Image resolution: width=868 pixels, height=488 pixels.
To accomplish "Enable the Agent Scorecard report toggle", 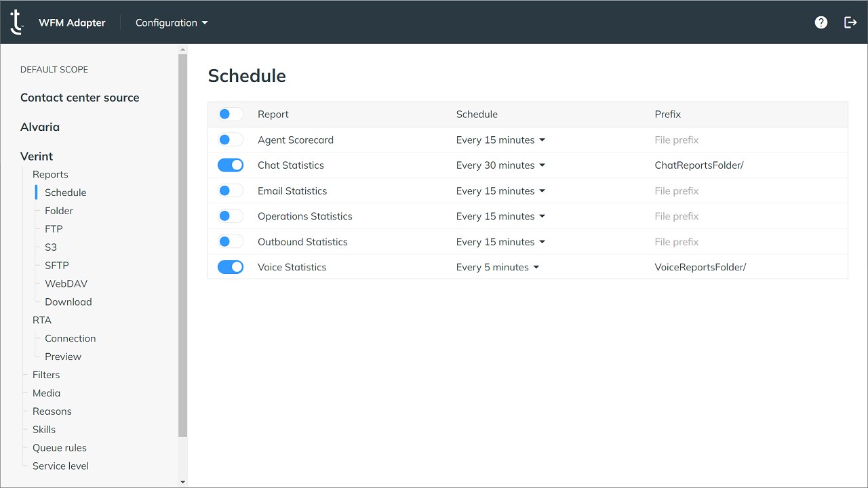I will tap(230, 140).
